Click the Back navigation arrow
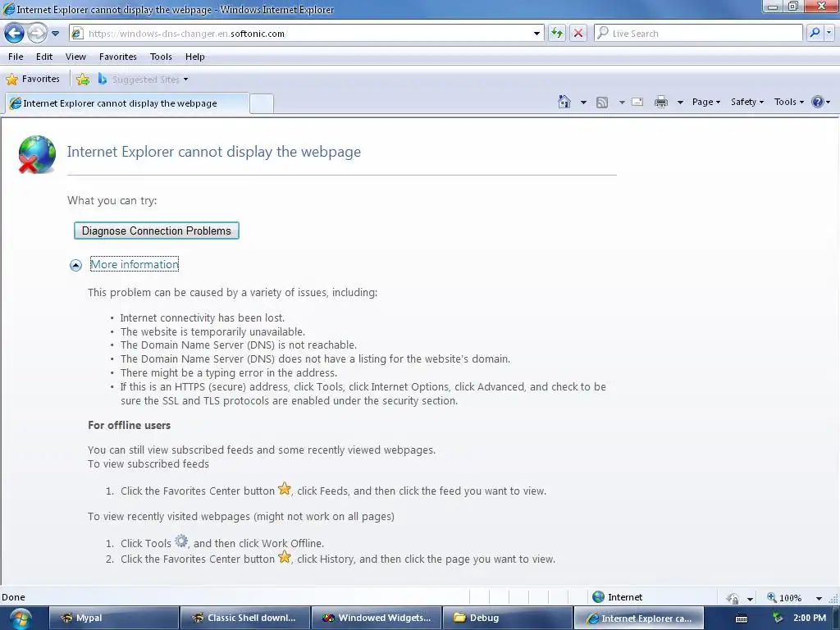 (x=15, y=33)
